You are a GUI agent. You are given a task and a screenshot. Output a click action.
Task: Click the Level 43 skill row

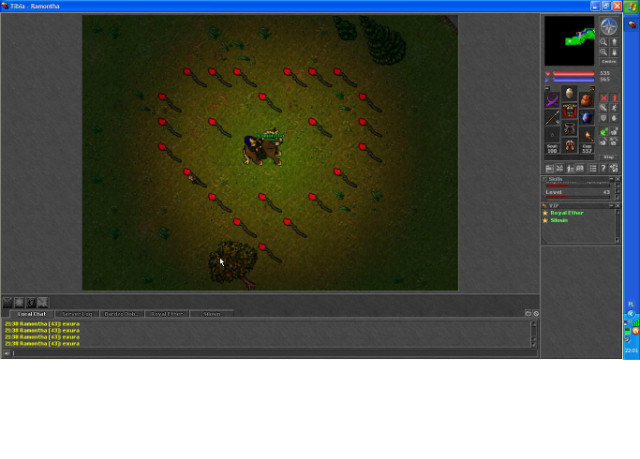click(578, 193)
